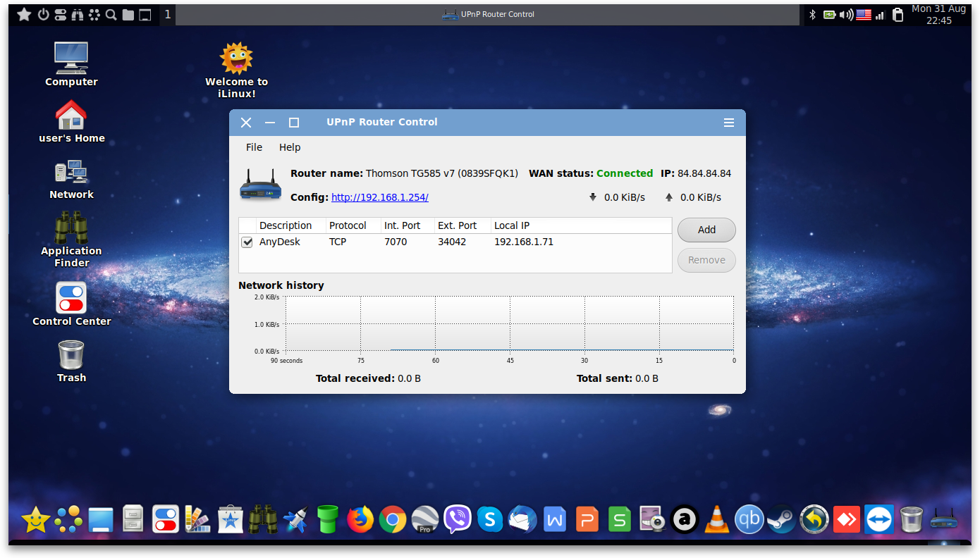Click the folder icon in the top panel

(x=128, y=14)
